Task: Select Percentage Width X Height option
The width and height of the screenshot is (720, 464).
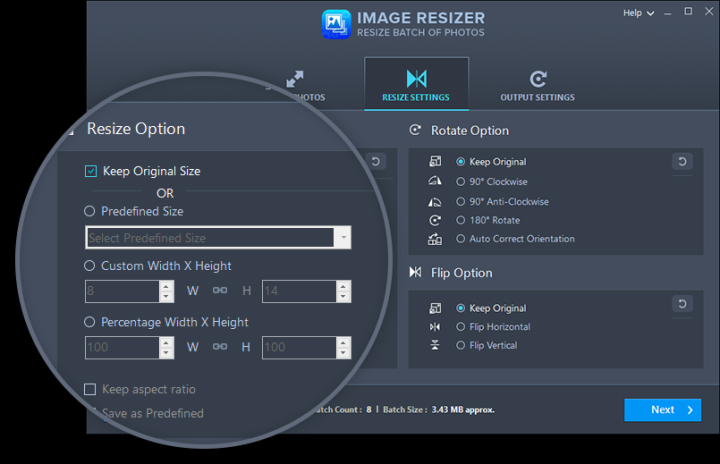Action: pos(90,322)
